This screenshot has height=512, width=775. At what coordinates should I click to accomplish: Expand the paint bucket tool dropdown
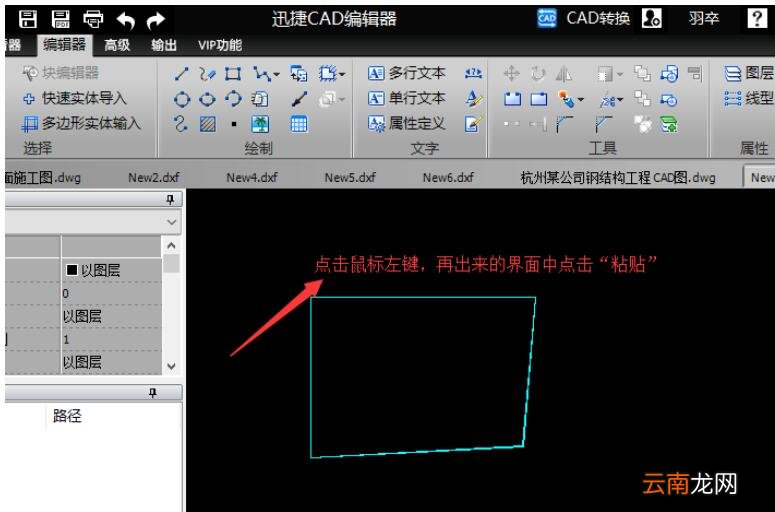click(x=581, y=100)
